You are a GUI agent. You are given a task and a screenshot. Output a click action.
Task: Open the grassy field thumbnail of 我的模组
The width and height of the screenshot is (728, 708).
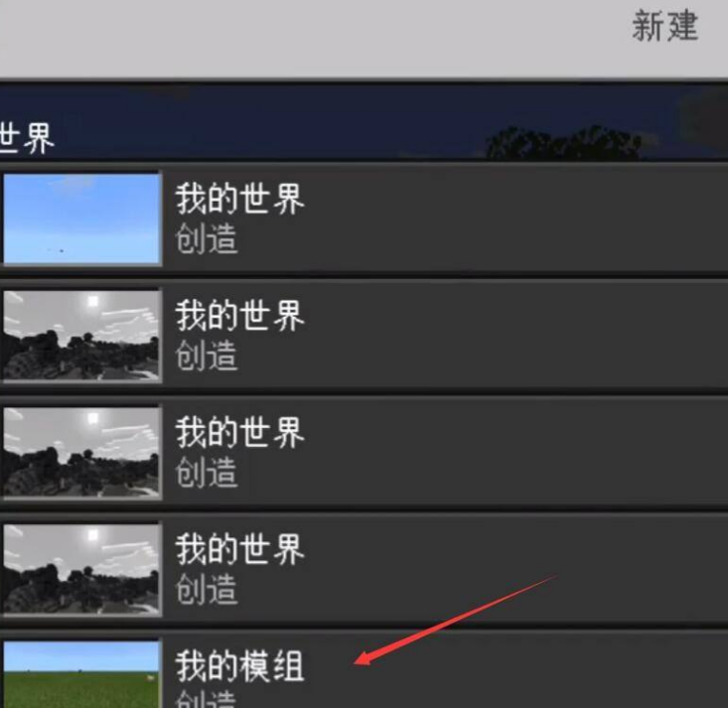[x=81, y=673]
